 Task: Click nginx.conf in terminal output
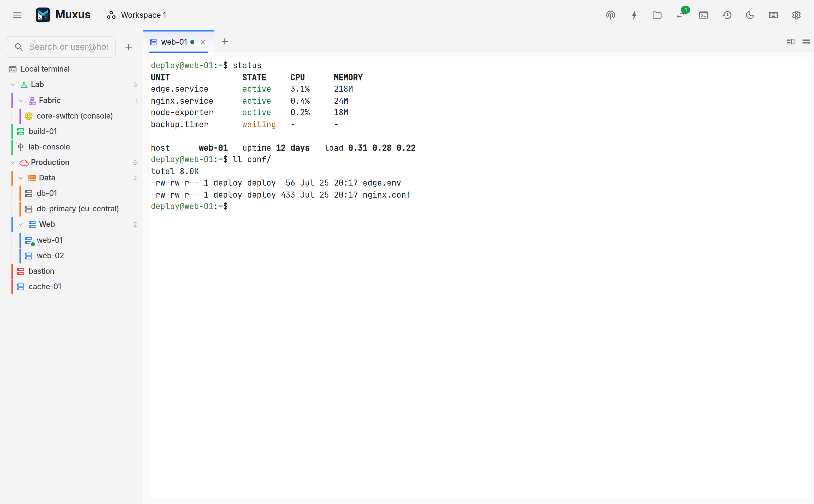pos(387,195)
